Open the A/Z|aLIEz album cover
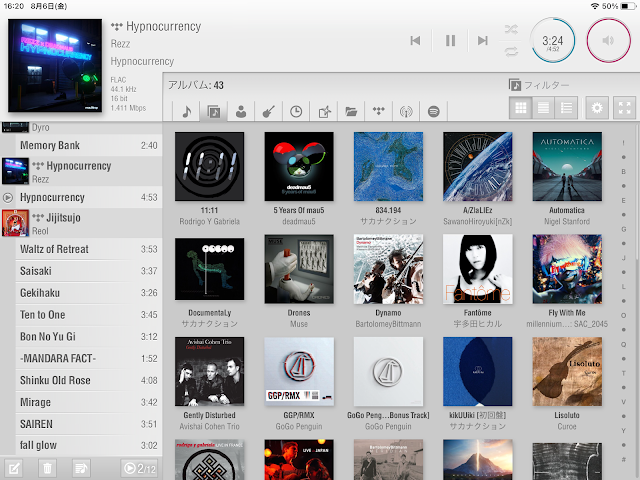 [478, 167]
